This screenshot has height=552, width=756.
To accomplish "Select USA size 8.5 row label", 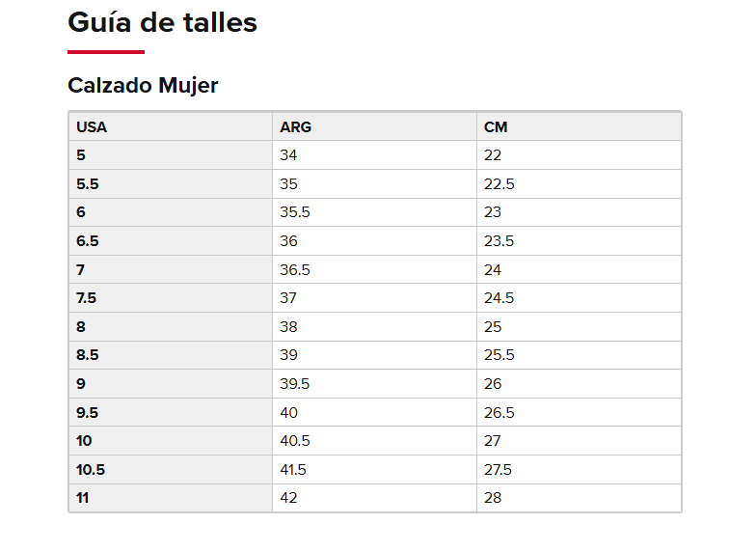I will [171, 355].
